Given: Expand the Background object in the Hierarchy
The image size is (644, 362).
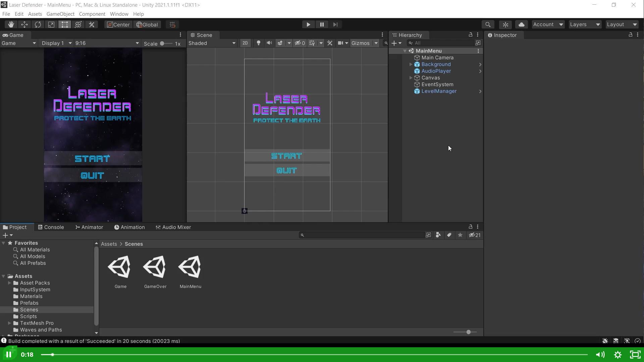Looking at the screenshot, I should (411, 64).
